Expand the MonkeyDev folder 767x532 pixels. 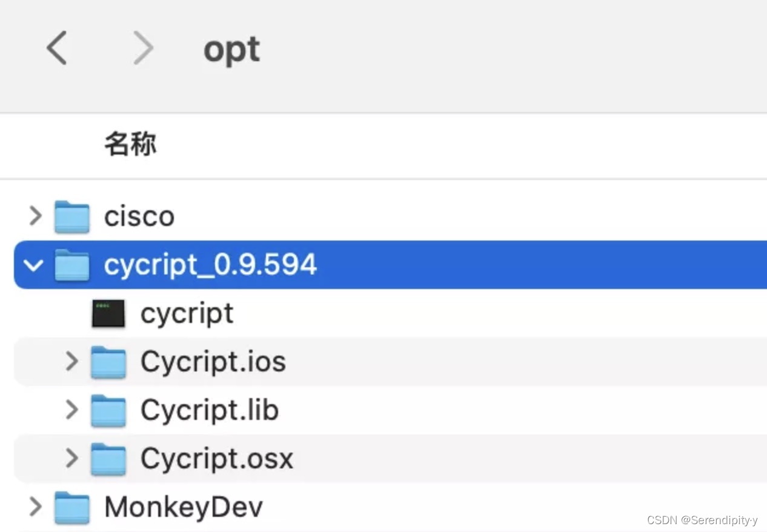coord(36,507)
